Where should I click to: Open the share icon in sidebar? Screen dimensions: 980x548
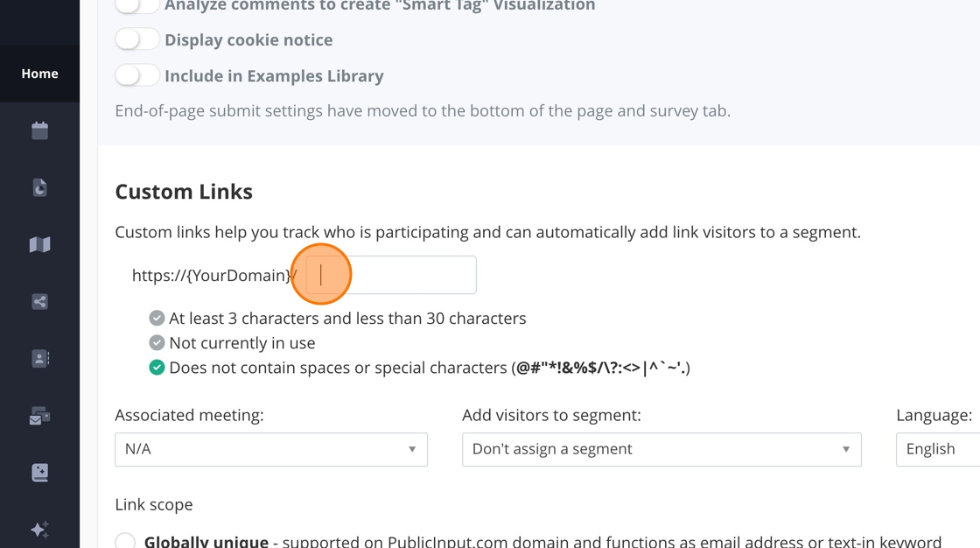pyautogui.click(x=39, y=302)
